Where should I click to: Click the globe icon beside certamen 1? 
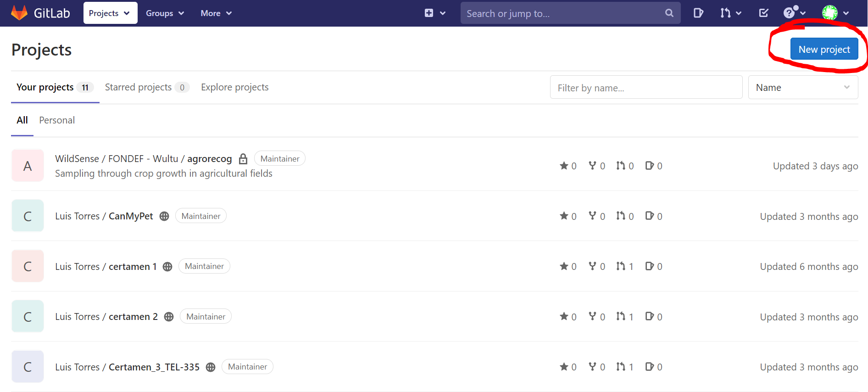click(x=167, y=267)
